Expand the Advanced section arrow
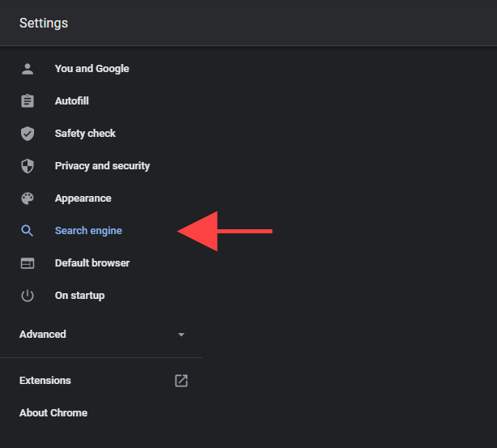The width and height of the screenshot is (497, 448). click(x=181, y=335)
